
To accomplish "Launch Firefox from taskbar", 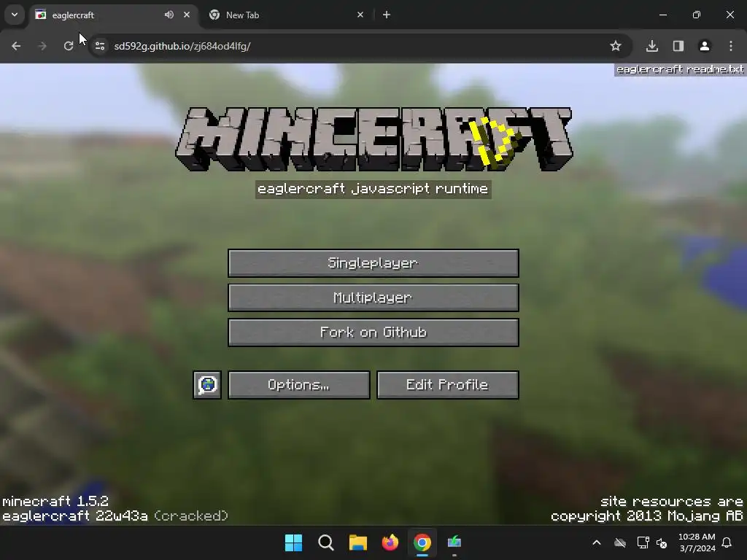I will point(390,542).
